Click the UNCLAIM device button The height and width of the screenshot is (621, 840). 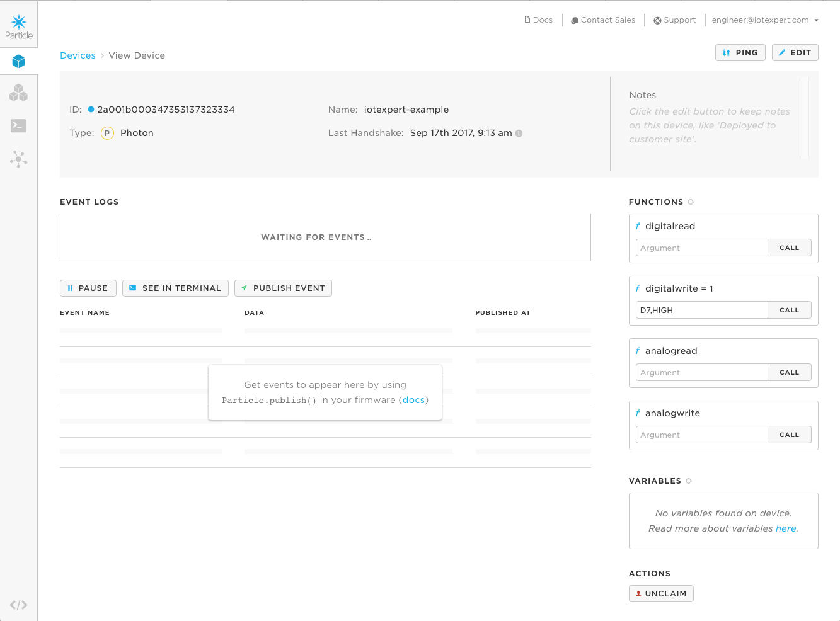point(661,594)
